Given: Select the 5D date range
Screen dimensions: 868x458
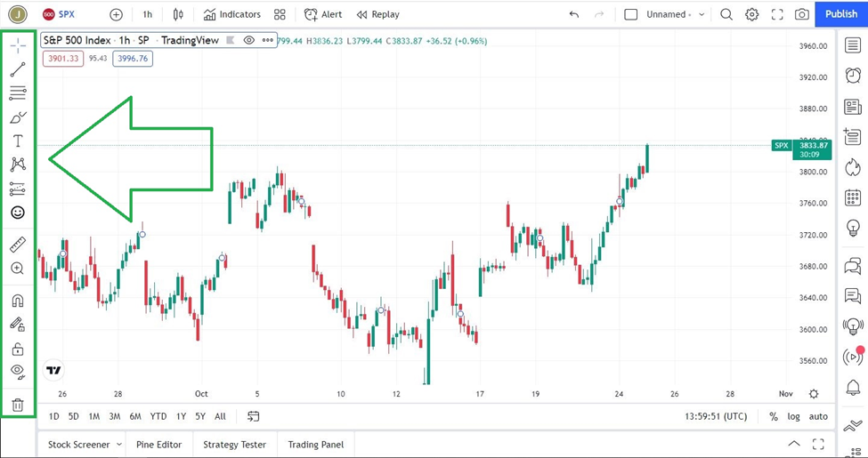Looking at the screenshot, I should coord(74,416).
